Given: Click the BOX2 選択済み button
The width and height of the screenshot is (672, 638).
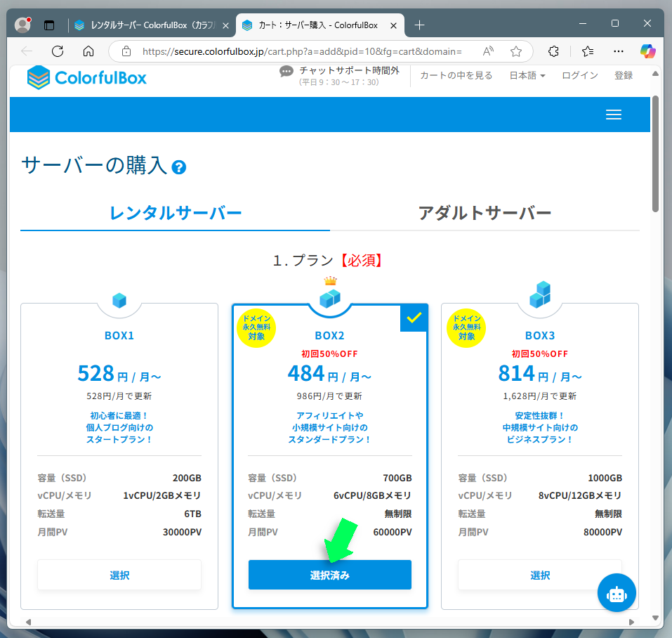Looking at the screenshot, I should (330, 575).
